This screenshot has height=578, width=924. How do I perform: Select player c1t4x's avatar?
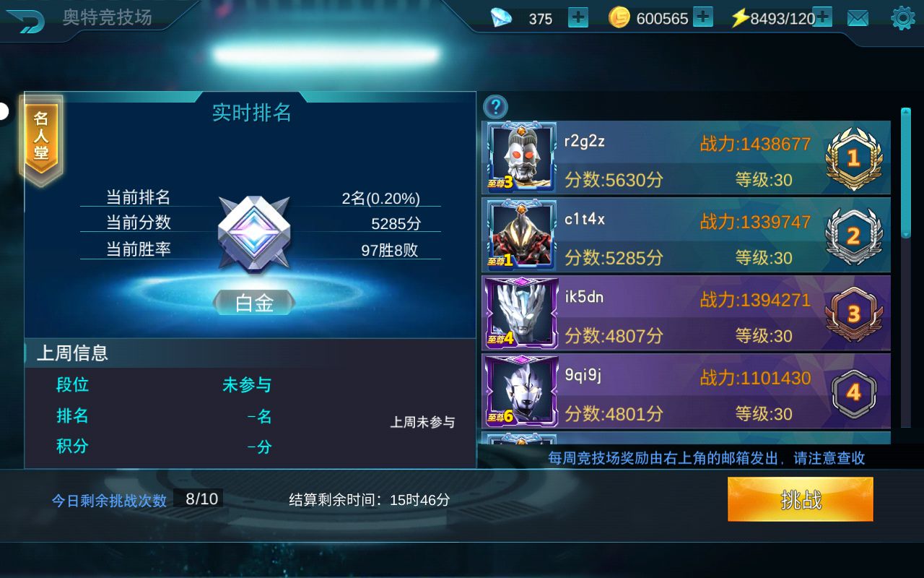point(521,235)
